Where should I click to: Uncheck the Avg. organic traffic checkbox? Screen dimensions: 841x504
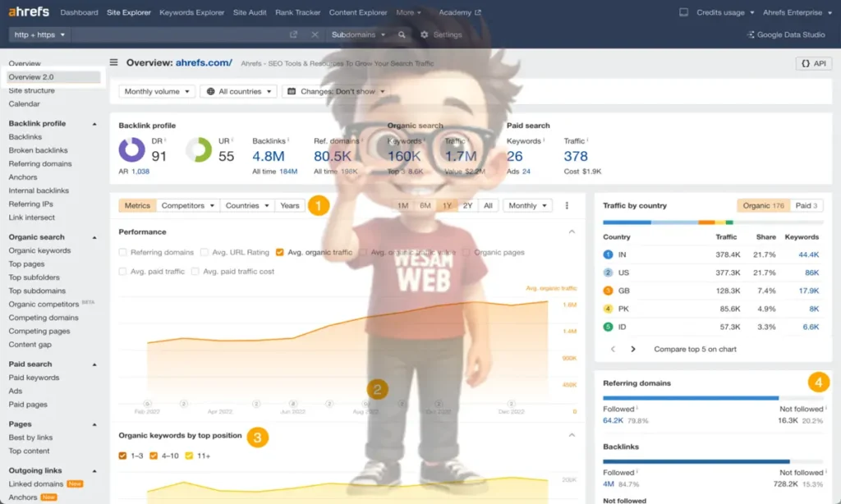[280, 253]
